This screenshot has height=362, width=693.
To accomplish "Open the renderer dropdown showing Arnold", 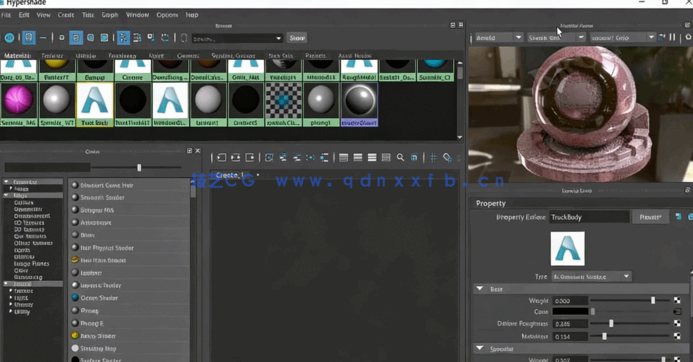I will 499,38.
